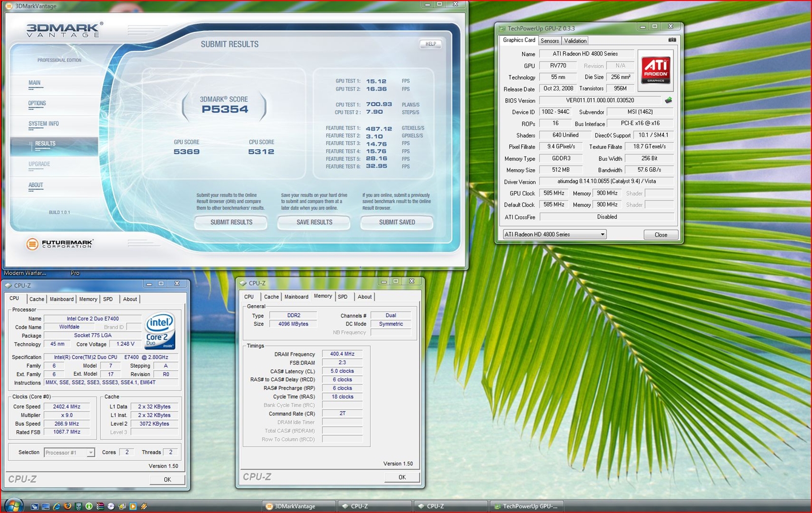Click the GPU-Z title bar icon

pos(502,28)
